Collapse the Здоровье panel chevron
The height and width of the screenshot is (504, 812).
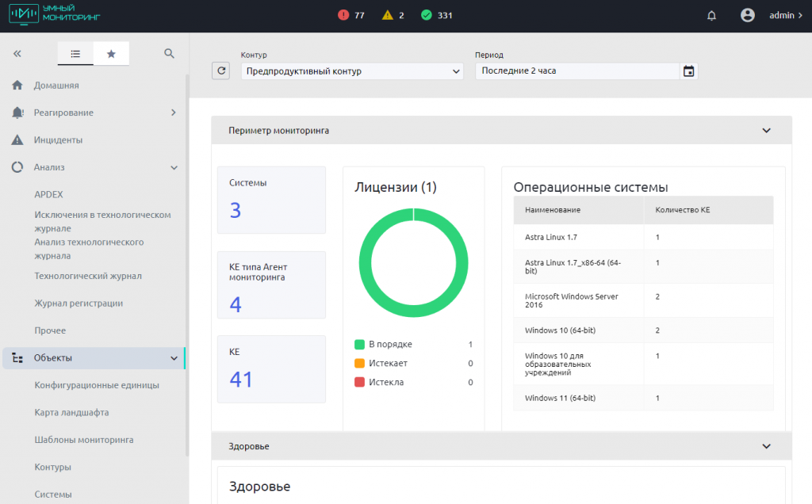click(x=766, y=446)
